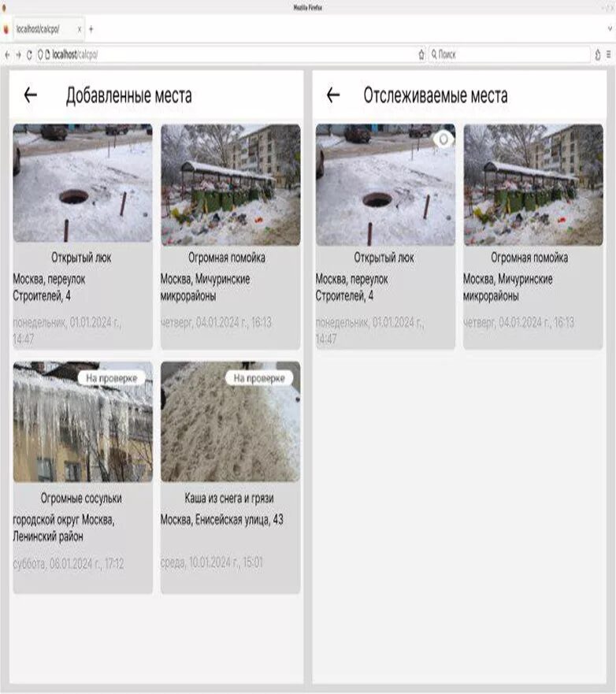This screenshot has width=616, height=694.
Task: Toggle eye tracking icon on Открытый люк photo
Action: 443,139
